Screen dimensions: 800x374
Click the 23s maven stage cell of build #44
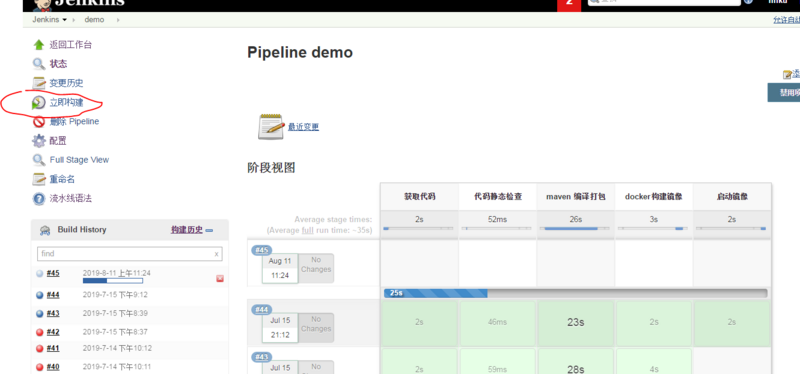(x=576, y=322)
